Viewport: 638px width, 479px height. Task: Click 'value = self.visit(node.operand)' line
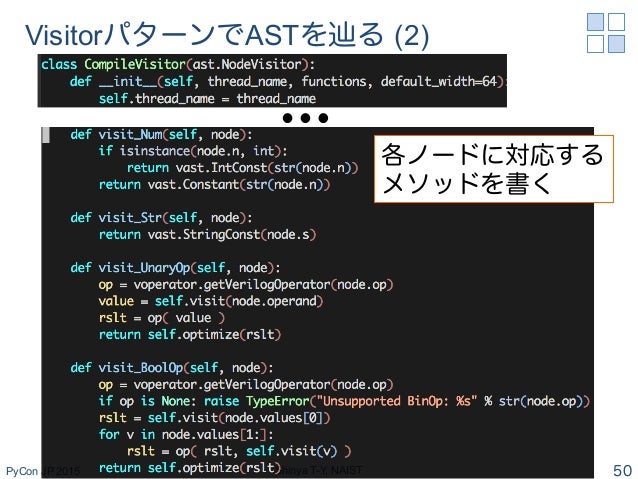[211, 301]
